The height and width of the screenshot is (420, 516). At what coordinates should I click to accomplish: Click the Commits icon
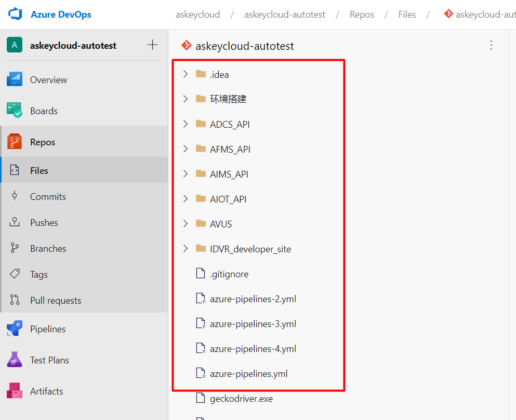(15, 196)
